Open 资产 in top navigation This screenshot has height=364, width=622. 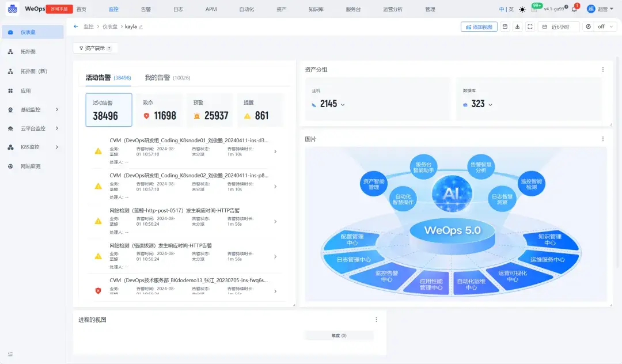[x=281, y=9]
